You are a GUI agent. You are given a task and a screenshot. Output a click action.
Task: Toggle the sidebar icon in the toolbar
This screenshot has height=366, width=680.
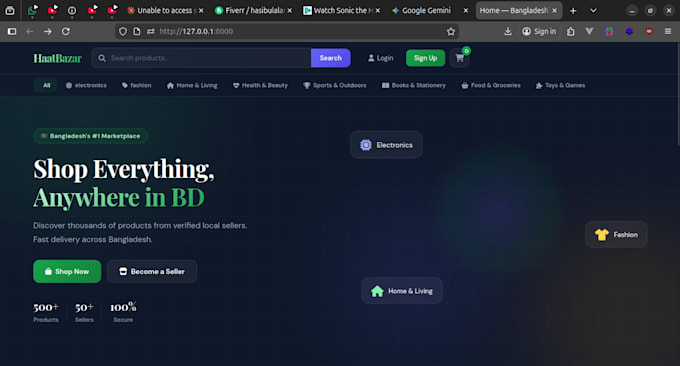(12, 31)
